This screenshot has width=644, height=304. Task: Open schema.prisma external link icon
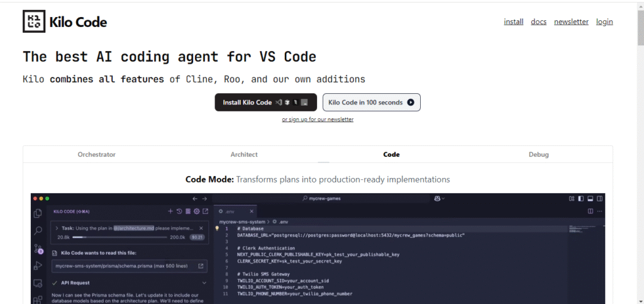[x=201, y=266]
